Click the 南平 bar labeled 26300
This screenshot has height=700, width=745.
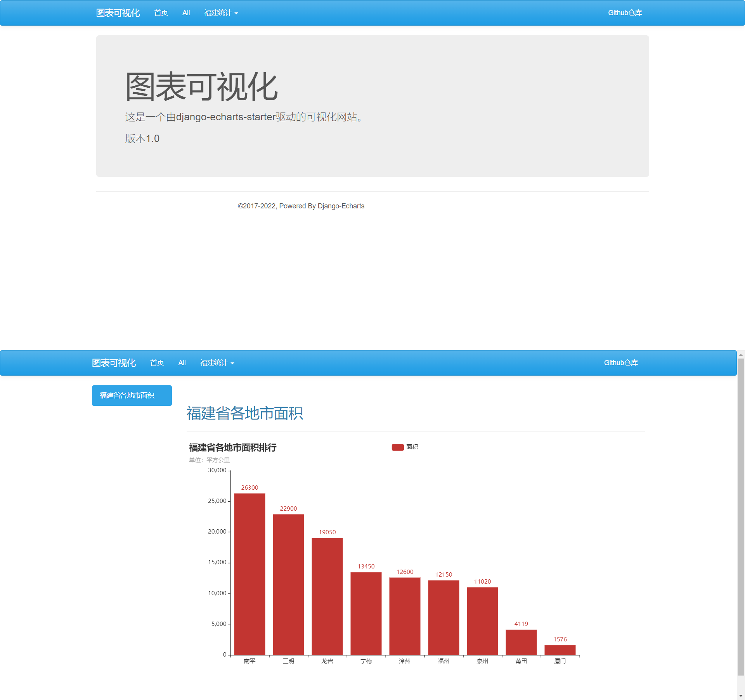coord(249,574)
